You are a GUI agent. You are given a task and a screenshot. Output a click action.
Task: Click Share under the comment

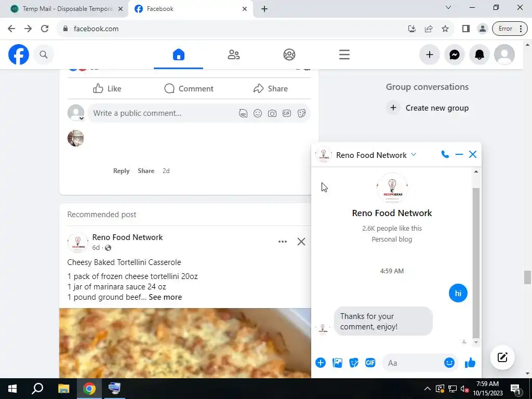pos(146,170)
